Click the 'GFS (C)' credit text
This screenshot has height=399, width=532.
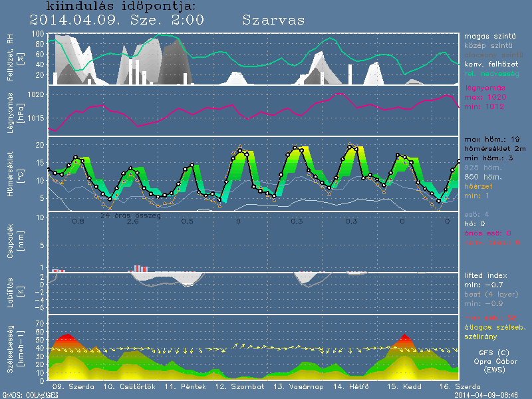(493, 353)
